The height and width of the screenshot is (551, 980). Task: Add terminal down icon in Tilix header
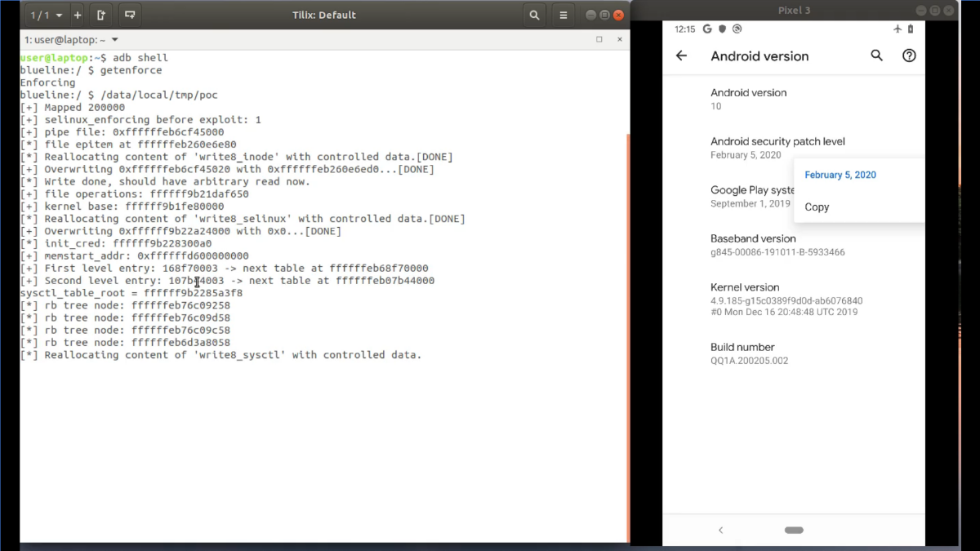[x=129, y=15]
